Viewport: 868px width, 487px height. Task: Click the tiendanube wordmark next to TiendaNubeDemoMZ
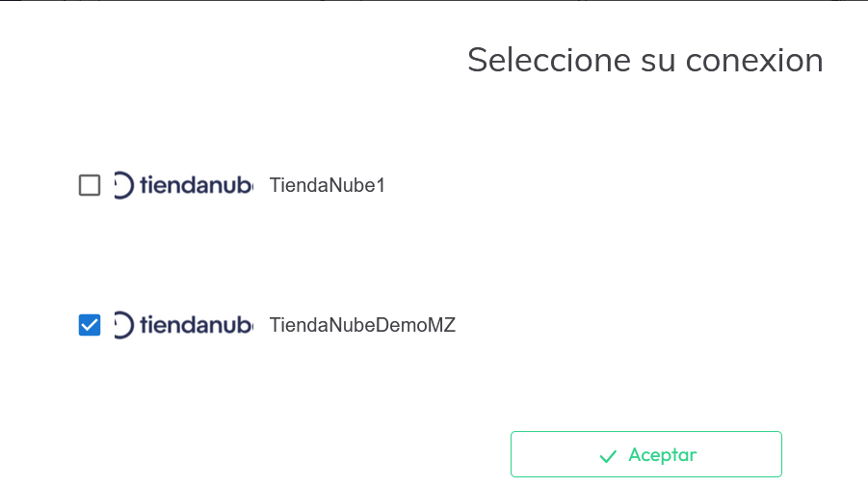pyautogui.click(x=196, y=326)
